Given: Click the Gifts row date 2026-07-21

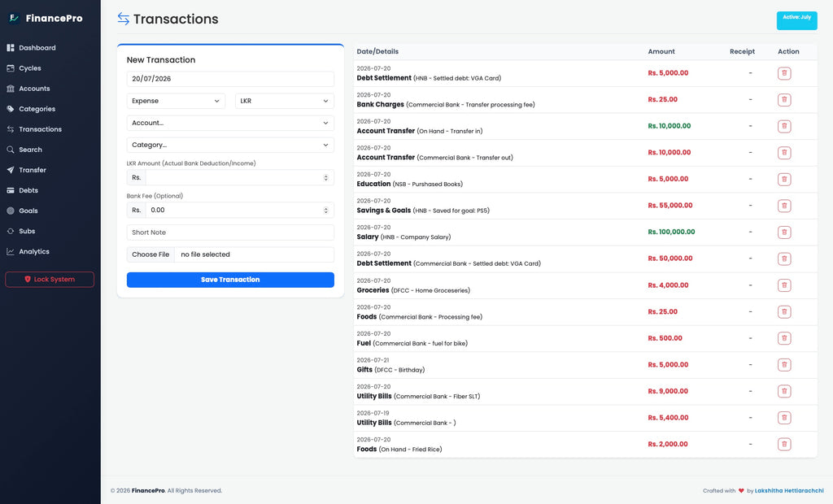Looking at the screenshot, I should (x=373, y=360).
